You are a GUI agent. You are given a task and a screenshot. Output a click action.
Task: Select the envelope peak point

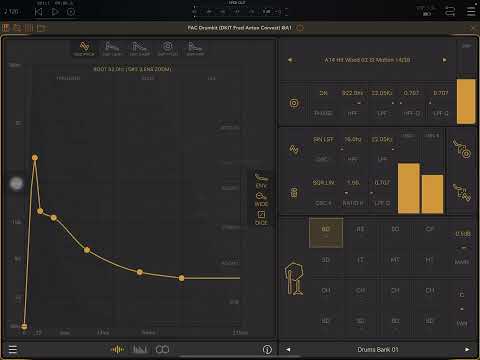click(35, 157)
